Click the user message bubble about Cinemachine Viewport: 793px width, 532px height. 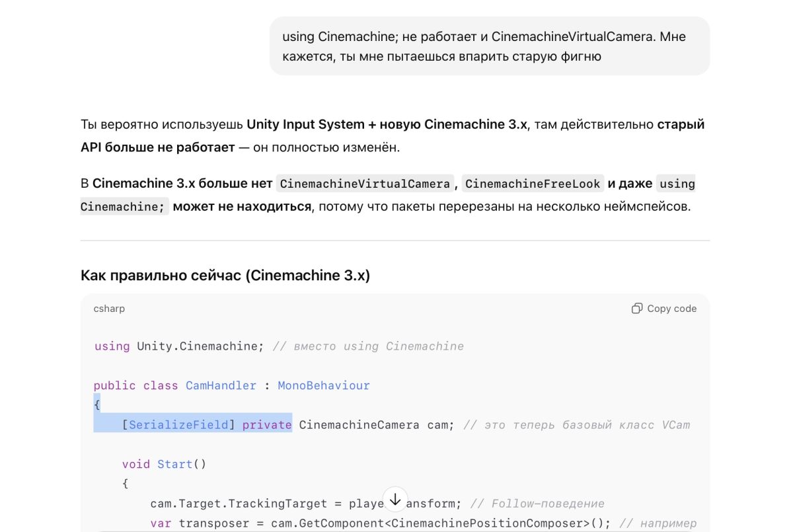click(489, 46)
